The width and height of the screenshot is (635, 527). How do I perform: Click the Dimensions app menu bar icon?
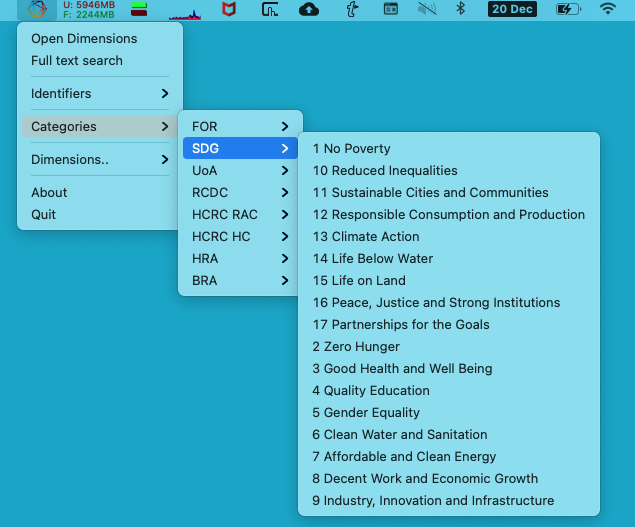click(36, 9)
